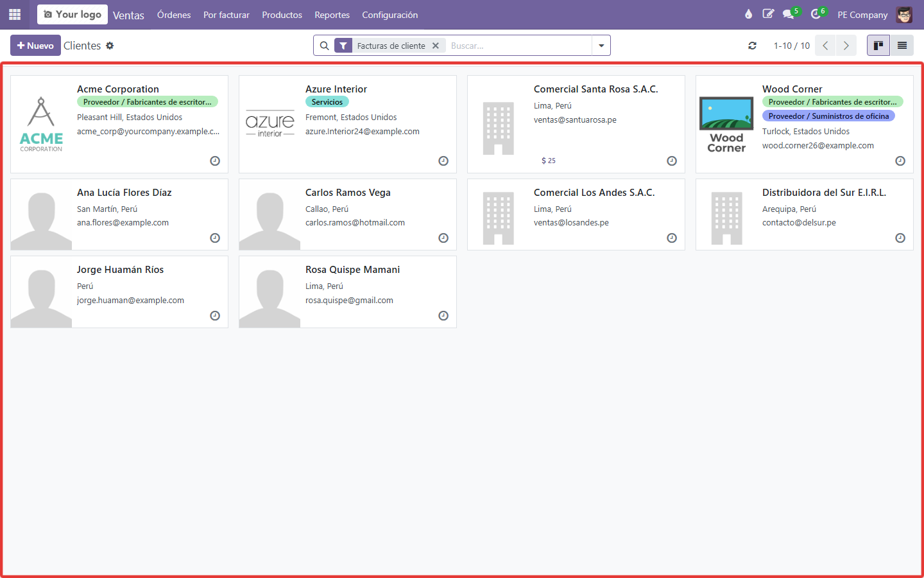The image size is (924, 578).
Task: Open the Clientes gear actions menu
Action: click(110, 46)
